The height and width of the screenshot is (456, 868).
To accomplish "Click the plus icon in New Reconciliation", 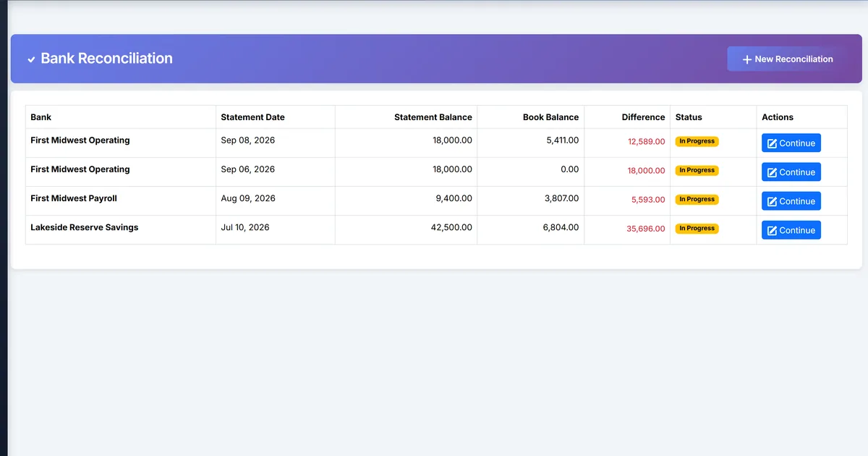I will tap(747, 59).
